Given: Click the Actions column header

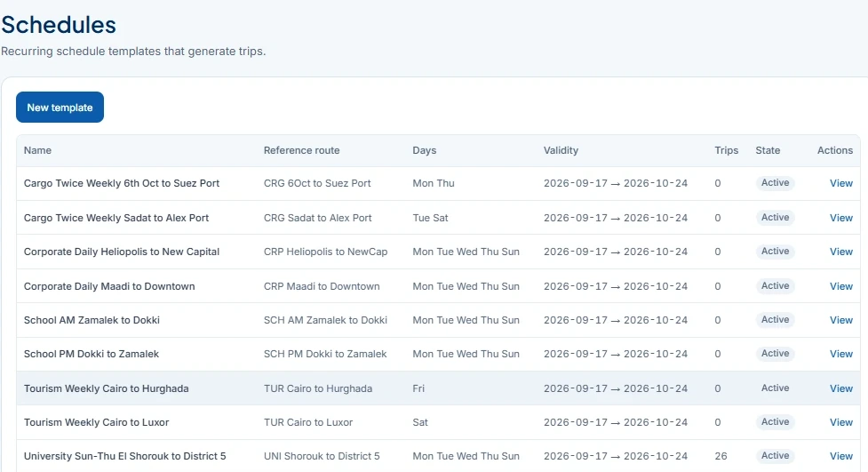Looking at the screenshot, I should [835, 150].
